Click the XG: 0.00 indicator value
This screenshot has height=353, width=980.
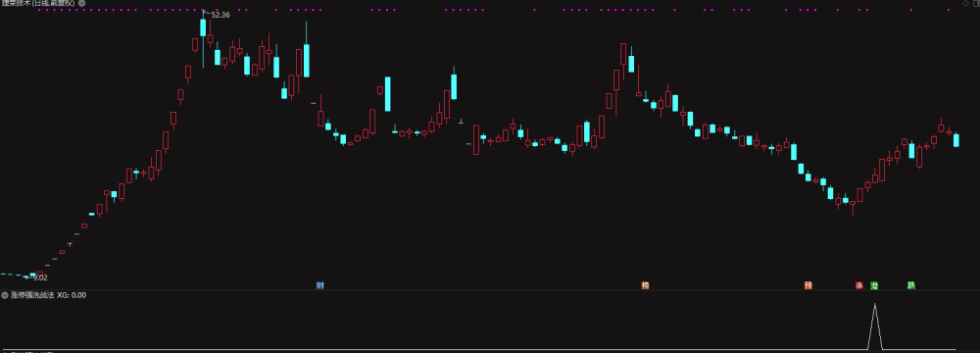[72, 295]
